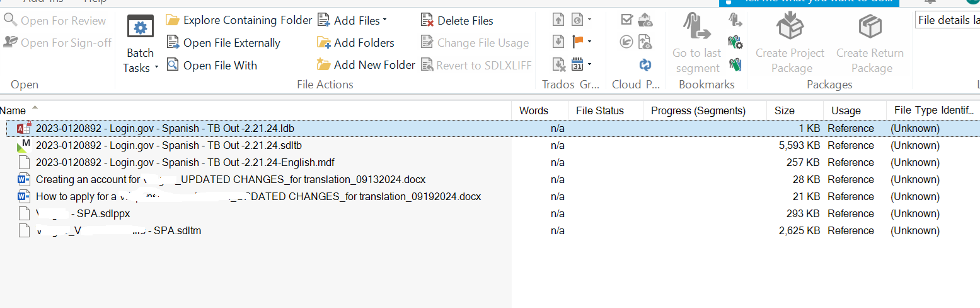This screenshot has height=308, width=980.
Task: Select the TB Out -2.21.24.ldb file
Action: 165,128
